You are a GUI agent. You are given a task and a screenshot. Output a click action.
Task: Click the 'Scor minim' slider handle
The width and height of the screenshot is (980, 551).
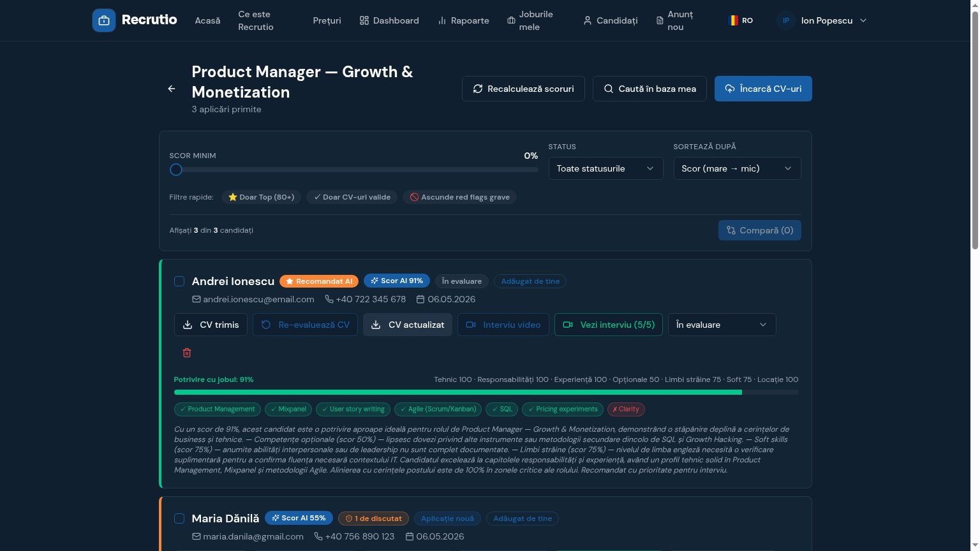pos(176,170)
